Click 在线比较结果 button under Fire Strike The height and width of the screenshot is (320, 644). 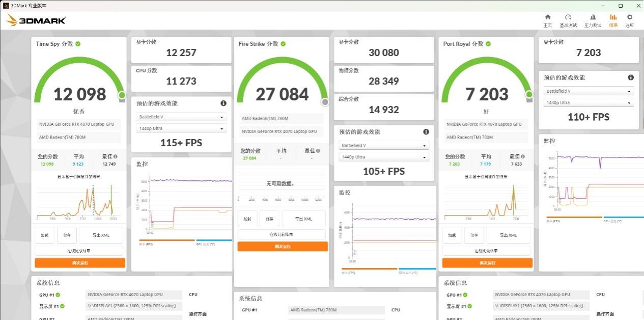pyautogui.click(x=282, y=234)
